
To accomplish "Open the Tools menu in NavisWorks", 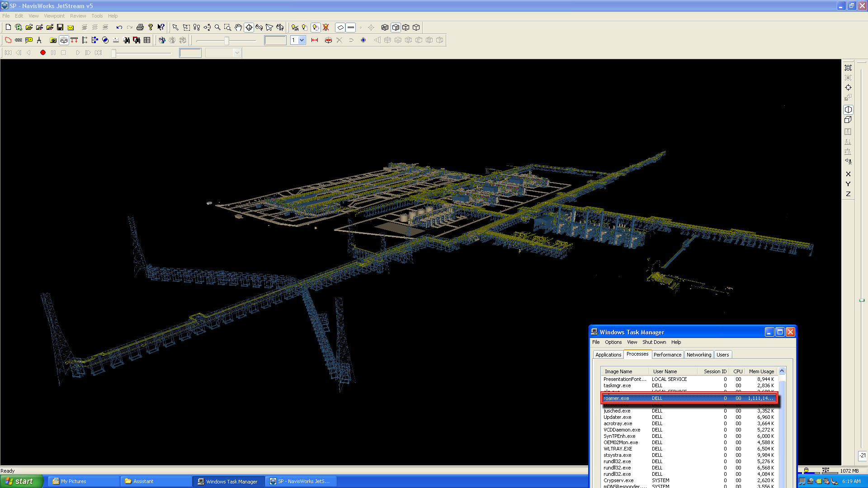I will [x=97, y=16].
